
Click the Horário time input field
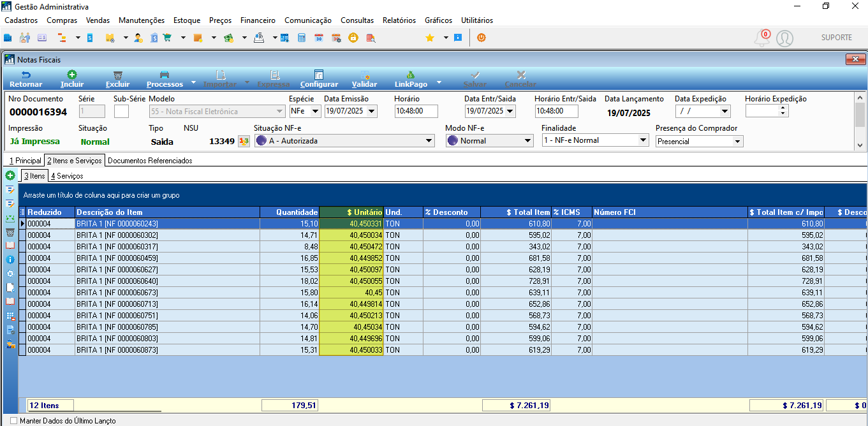pos(416,111)
